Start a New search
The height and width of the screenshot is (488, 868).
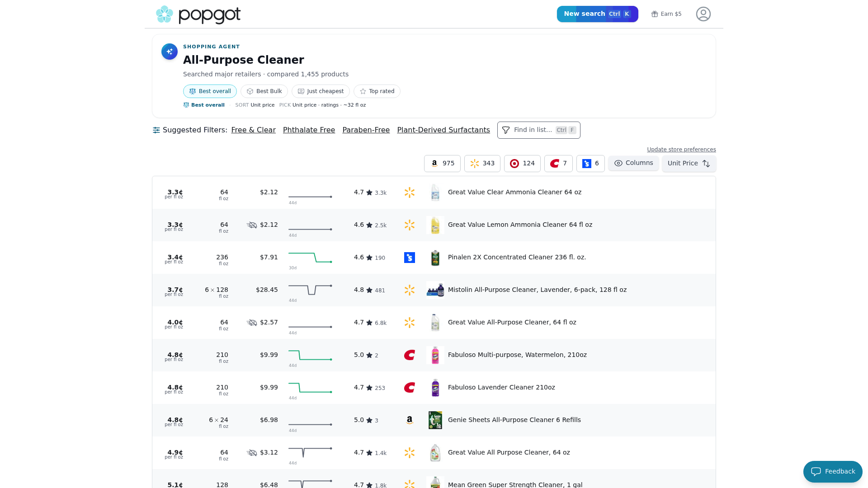pyautogui.click(x=597, y=14)
